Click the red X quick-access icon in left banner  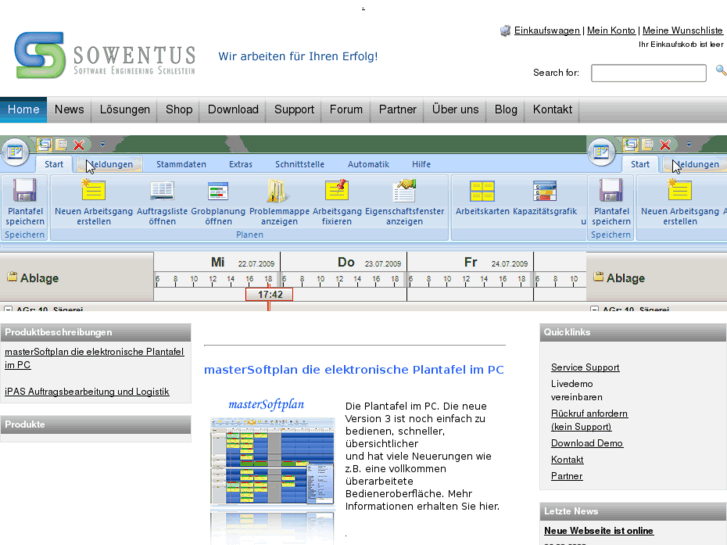79,145
